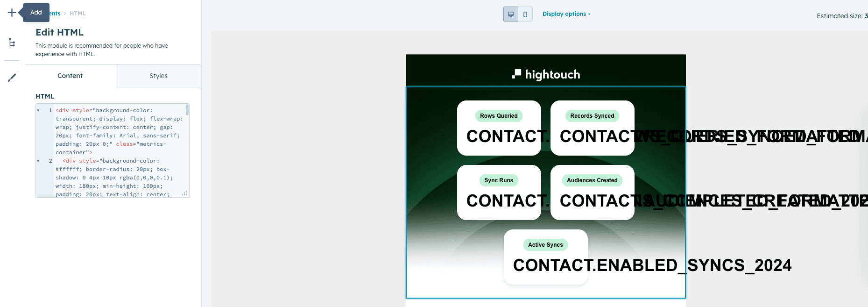Click the partially hidden breadcrumb link
Viewport: 868px width, 307px height.
[56, 14]
